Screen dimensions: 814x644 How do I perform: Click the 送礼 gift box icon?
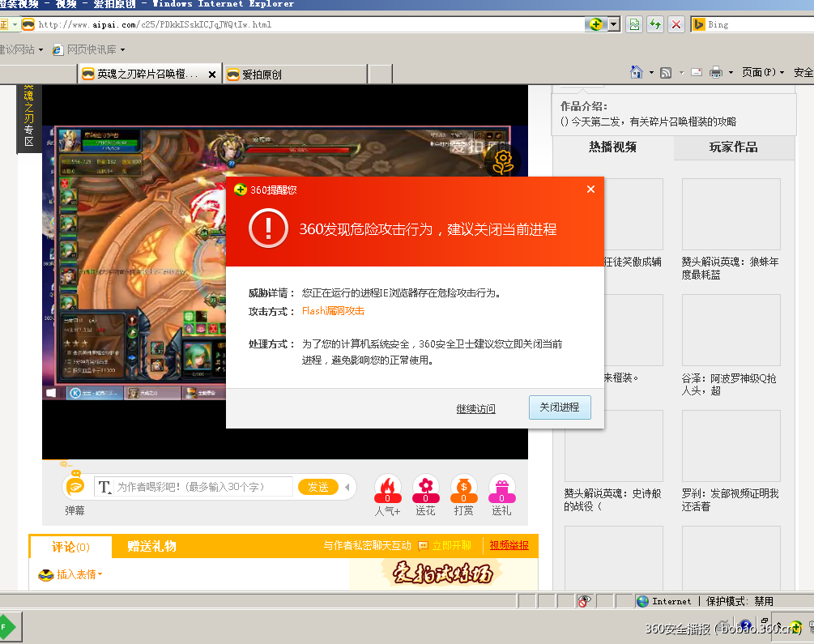pos(501,486)
